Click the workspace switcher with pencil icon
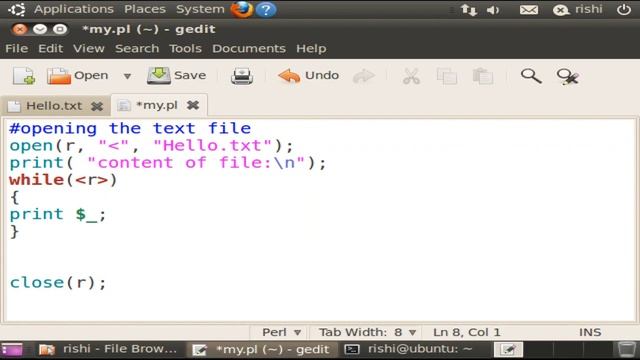640x360 pixels. pos(509,349)
